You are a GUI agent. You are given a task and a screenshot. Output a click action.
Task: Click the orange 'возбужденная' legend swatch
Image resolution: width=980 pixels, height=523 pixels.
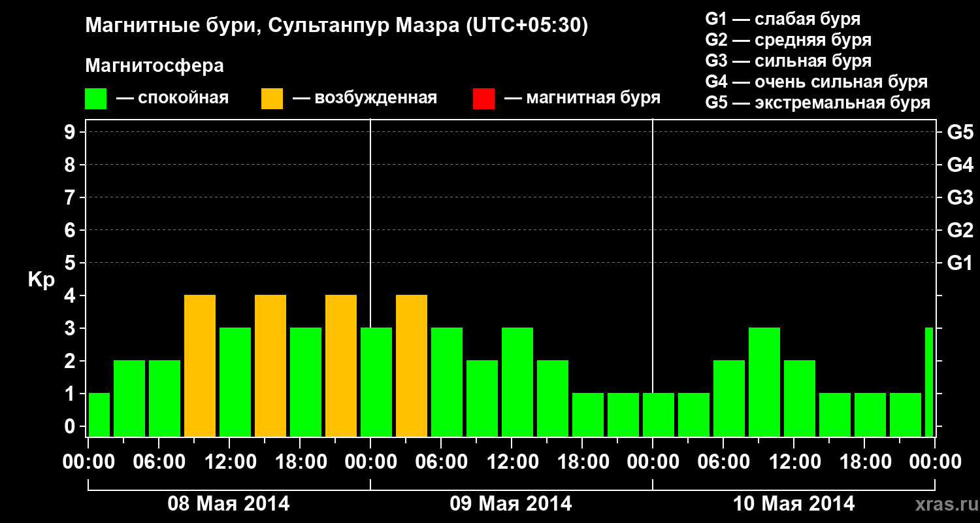pos(272,99)
